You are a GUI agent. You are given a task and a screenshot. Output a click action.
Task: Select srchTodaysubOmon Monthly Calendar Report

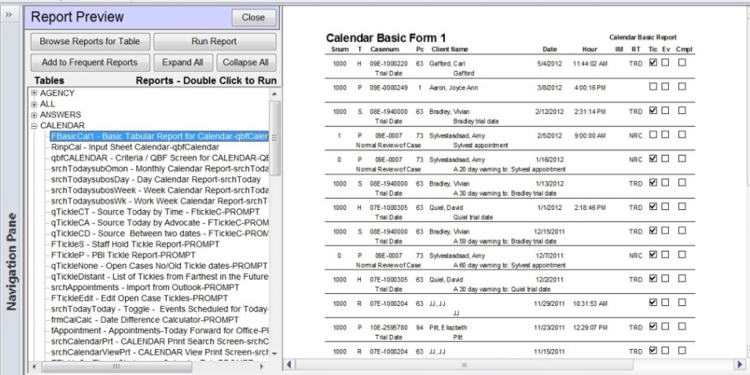coord(159,169)
